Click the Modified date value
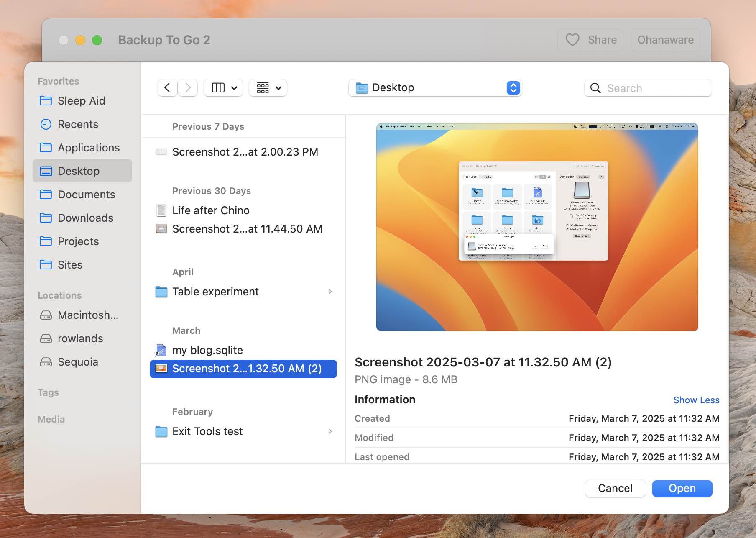756x538 pixels. 644,438
